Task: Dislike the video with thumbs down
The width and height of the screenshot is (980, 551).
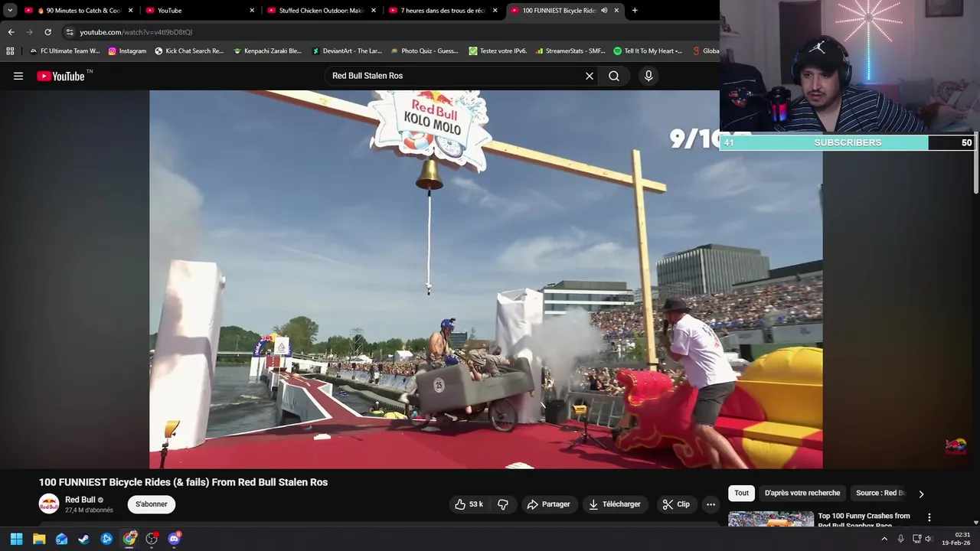Action: point(503,504)
